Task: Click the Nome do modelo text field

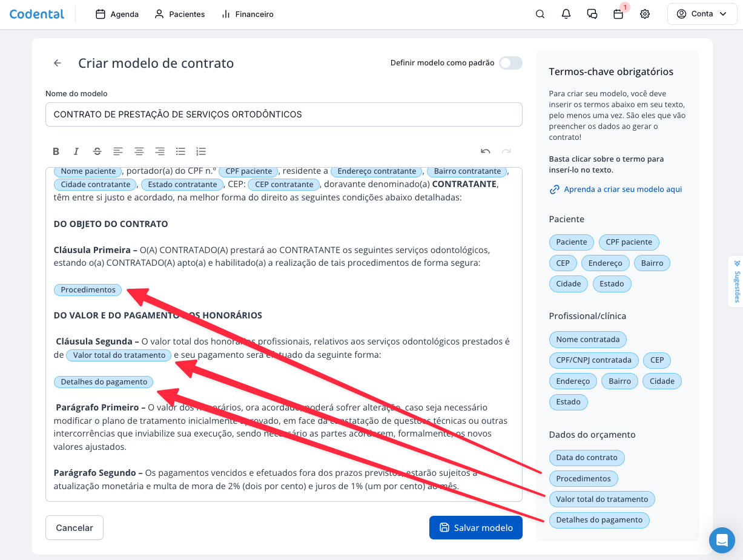Action: [x=283, y=114]
